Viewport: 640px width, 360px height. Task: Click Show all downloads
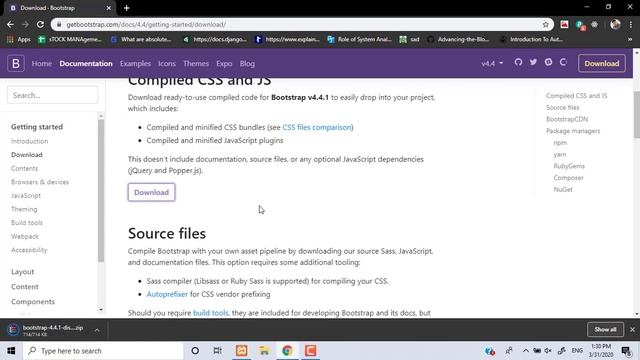pos(605,329)
